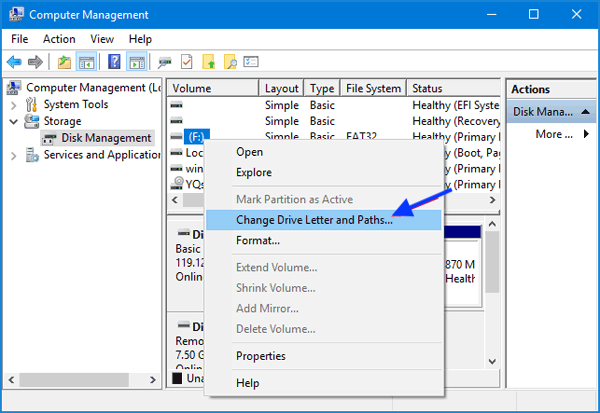
Task: Select the Healthy (EFI System) volume row
Action: tap(334, 105)
